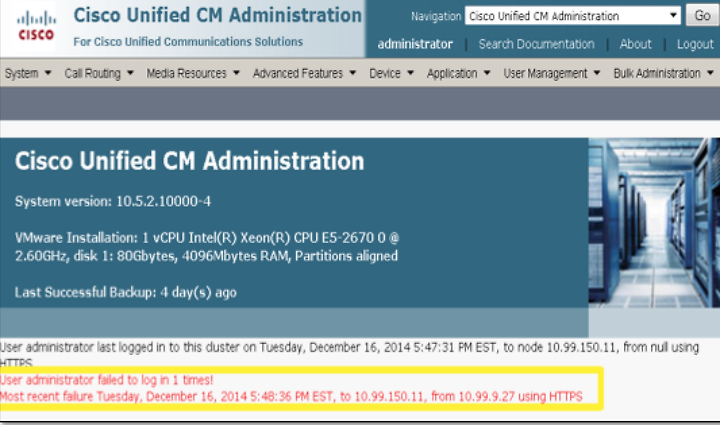Open the About link
720x425 pixels.
coord(635,44)
